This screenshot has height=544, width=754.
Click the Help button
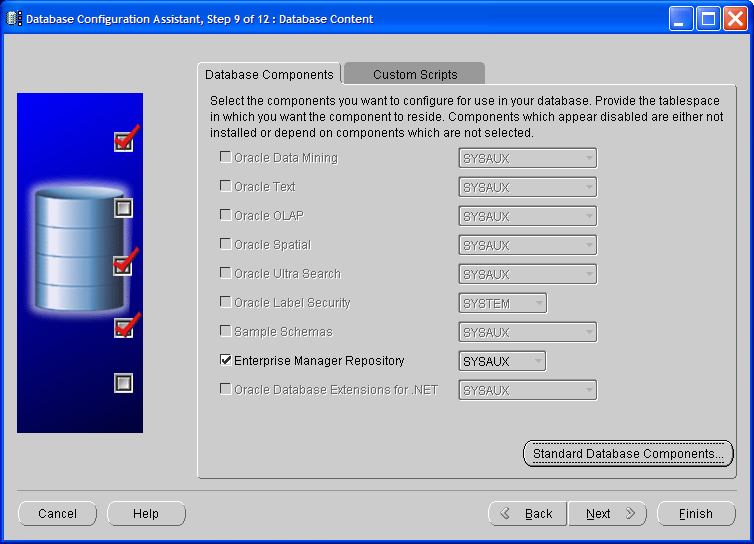(146, 514)
